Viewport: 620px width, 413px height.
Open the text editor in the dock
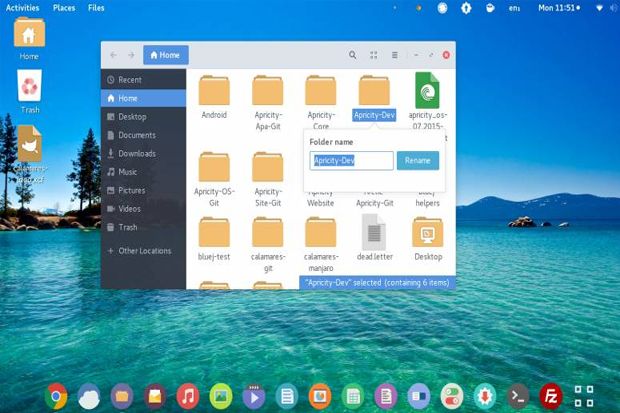[287, 396]
